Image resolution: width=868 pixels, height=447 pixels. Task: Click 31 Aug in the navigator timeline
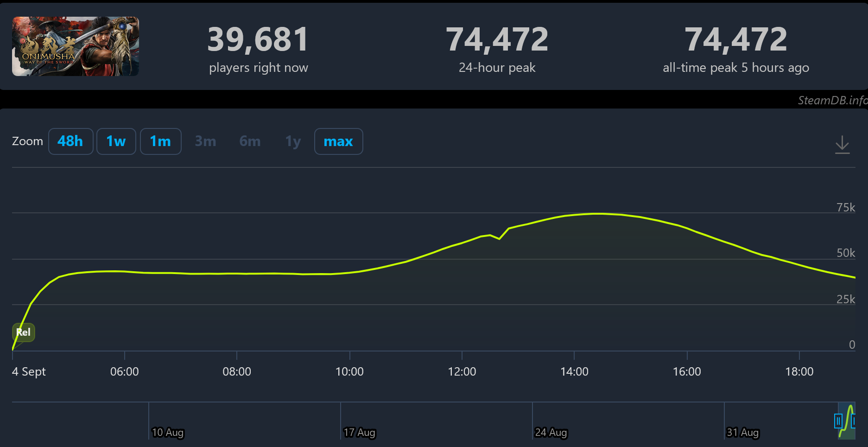coord(742,432)
